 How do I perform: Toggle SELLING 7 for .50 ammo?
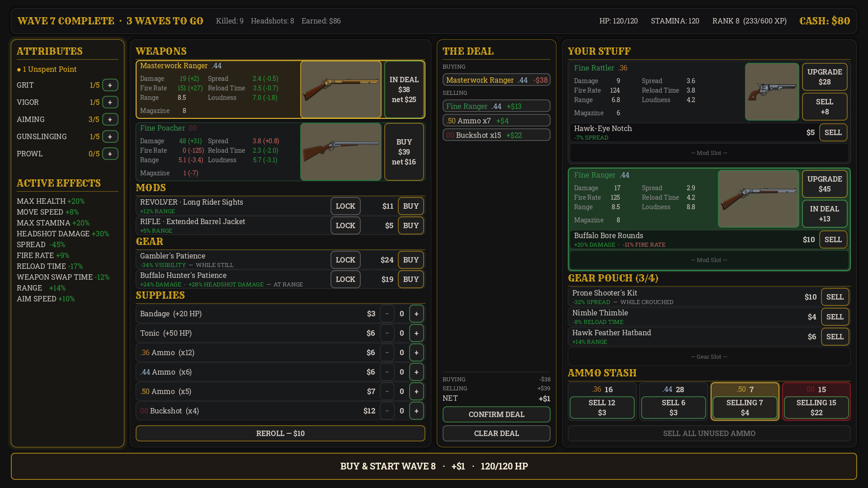point(745,408)
